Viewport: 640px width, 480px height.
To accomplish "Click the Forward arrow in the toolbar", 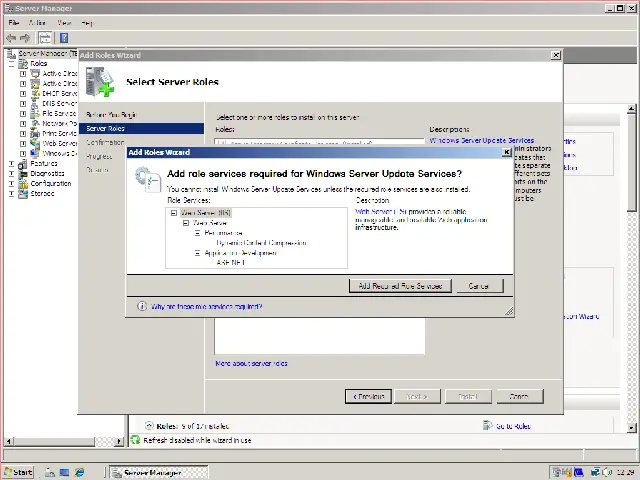I will 25,38.
